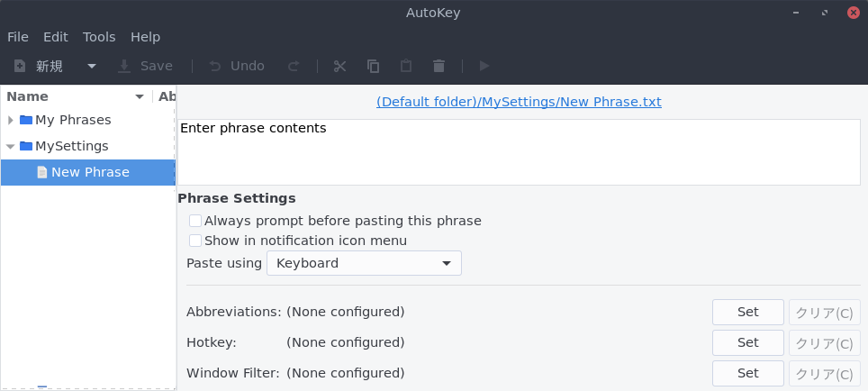Click the Name column header
Viewport: 868px width, 391px height.
pyautogui.click(x=27, y=96)
